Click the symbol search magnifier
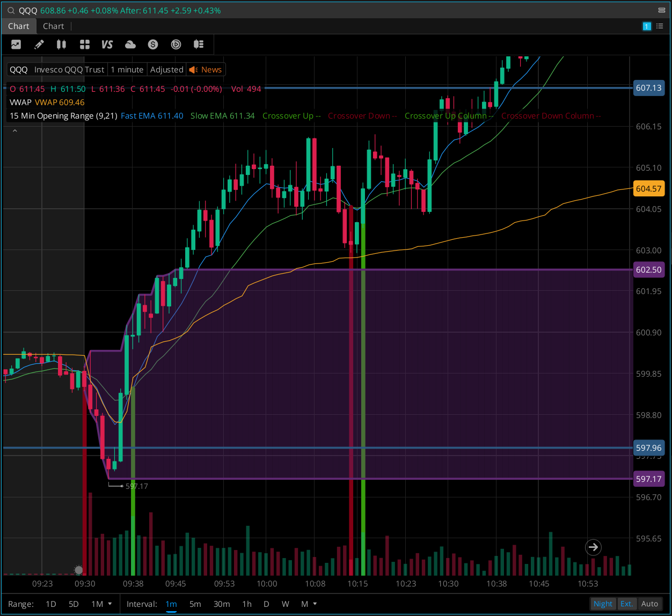This screenshot has height=616, width=672. point(10,10)
